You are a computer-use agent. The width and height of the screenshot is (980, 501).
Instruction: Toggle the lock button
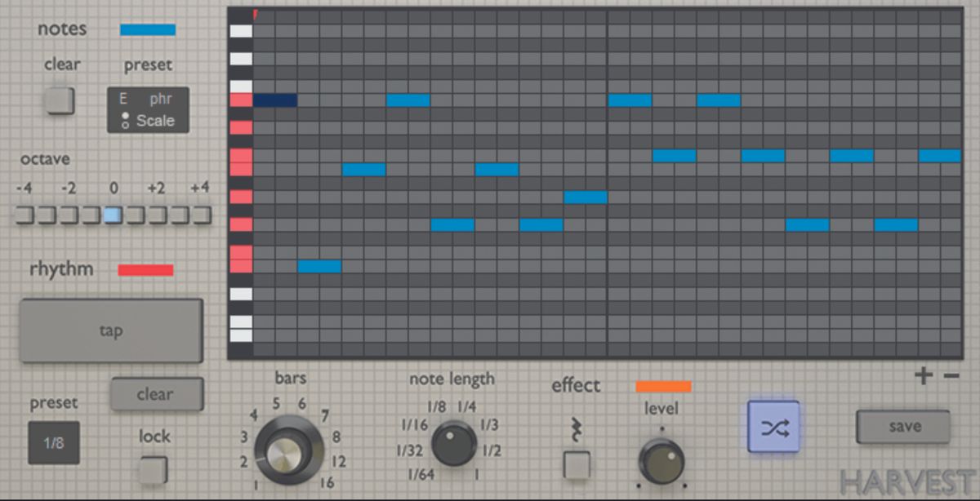(152, 471)
